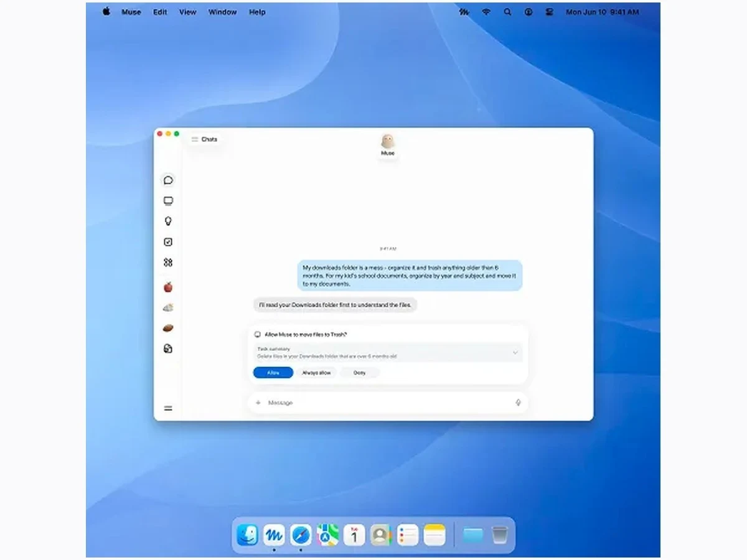Select the cloud-shaped gray icon in sidebar
The width and height of the screenshot is (747, 560).
coord(168,307)
